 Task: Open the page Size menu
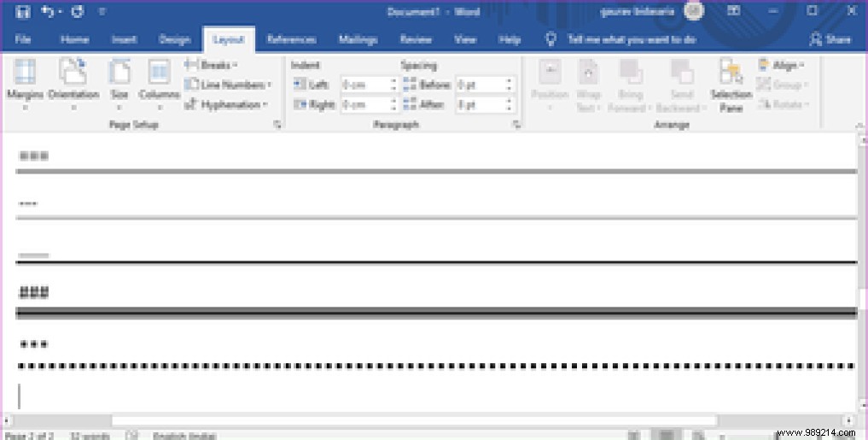tap(119, 85)
